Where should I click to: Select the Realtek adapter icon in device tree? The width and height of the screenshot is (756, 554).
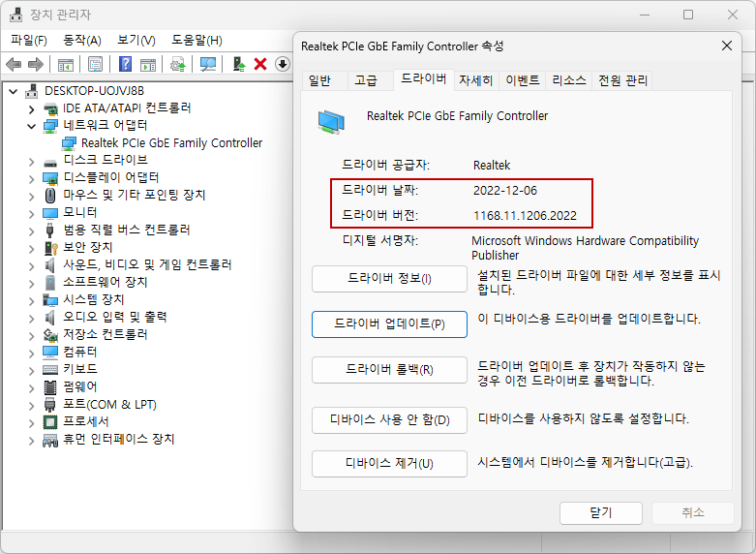(x=69, y=143)
